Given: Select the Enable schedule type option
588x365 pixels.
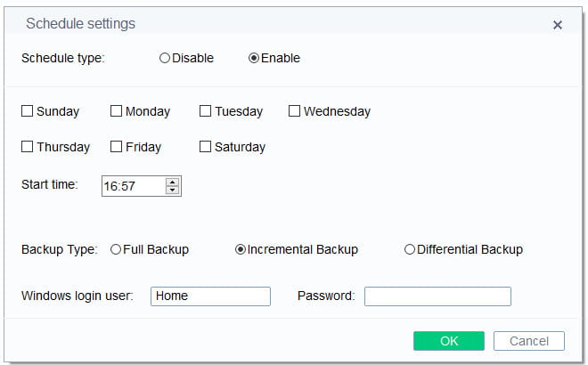Looking at the screenshot, I should coord(254,59).
